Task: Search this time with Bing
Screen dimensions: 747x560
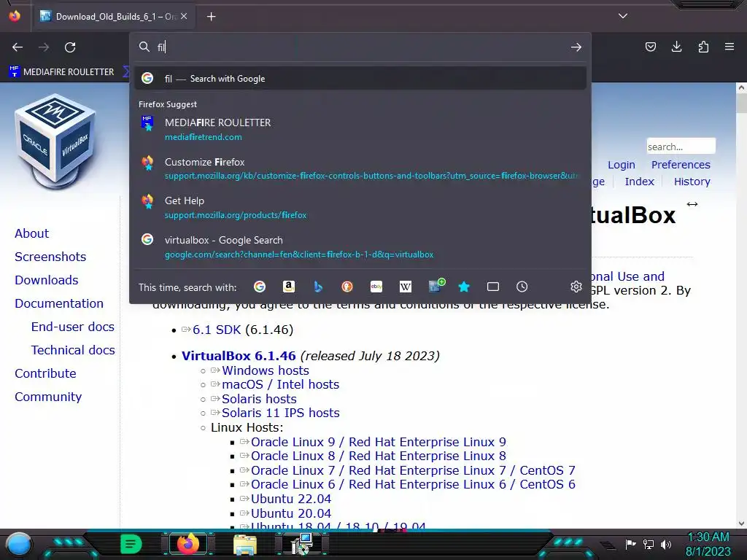Action: (318, 287)
